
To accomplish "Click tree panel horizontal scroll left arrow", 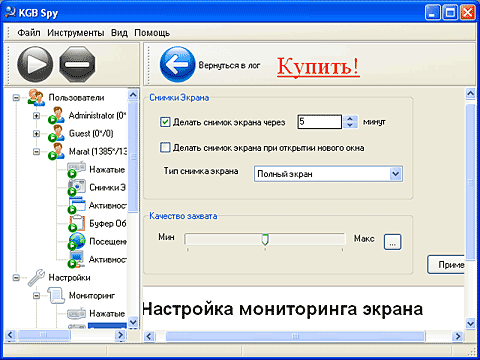I will point(10,335).
